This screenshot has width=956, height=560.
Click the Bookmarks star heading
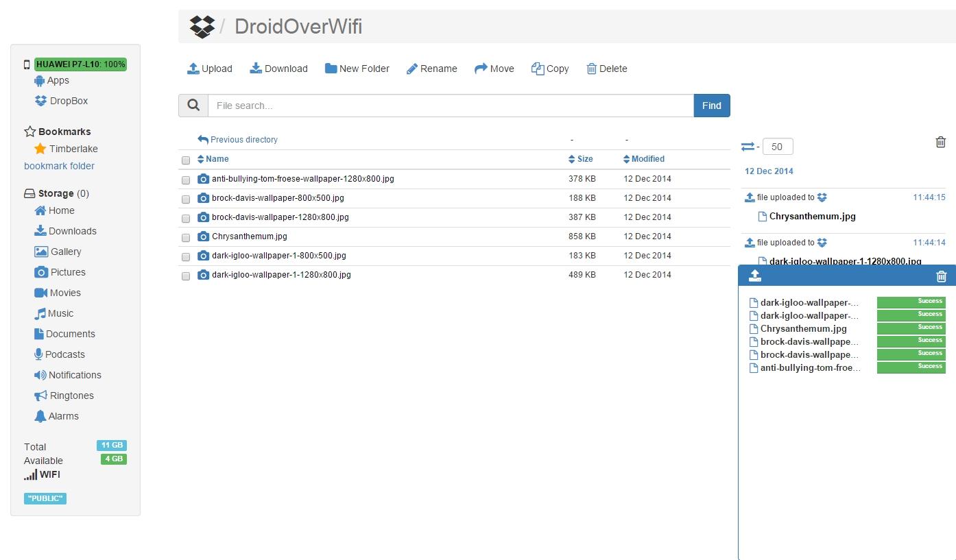click(x=58, y=132)
